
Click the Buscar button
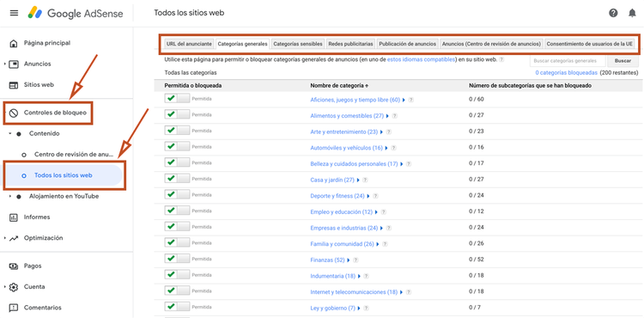tap(623, 61)
